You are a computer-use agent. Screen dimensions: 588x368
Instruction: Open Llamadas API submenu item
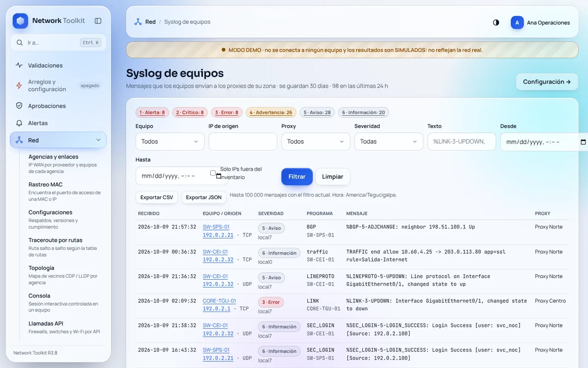point(65,327)
